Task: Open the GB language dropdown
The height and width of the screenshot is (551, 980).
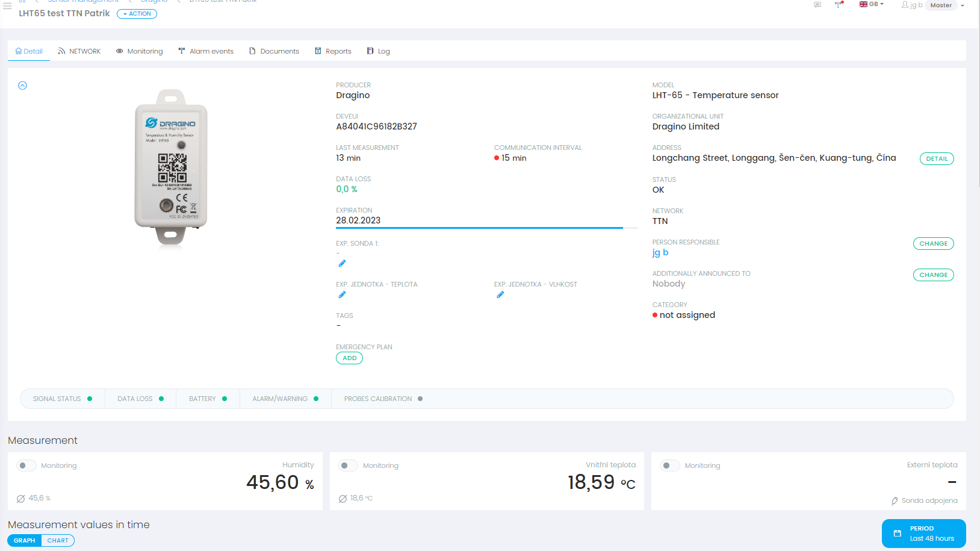Action: (x=872, y=4)
